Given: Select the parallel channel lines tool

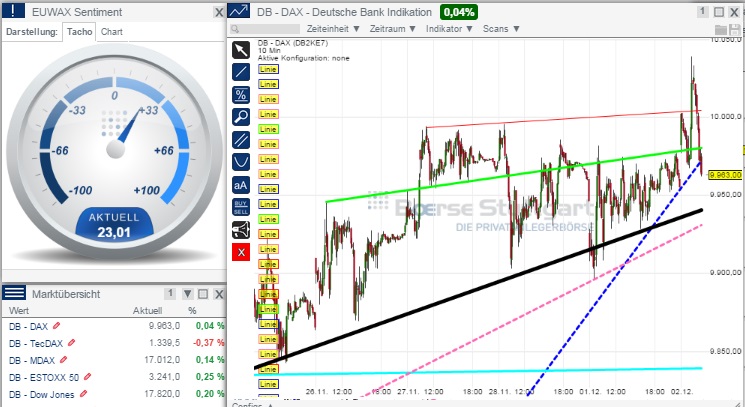Looking at the screenshot, I should point(241,140).
